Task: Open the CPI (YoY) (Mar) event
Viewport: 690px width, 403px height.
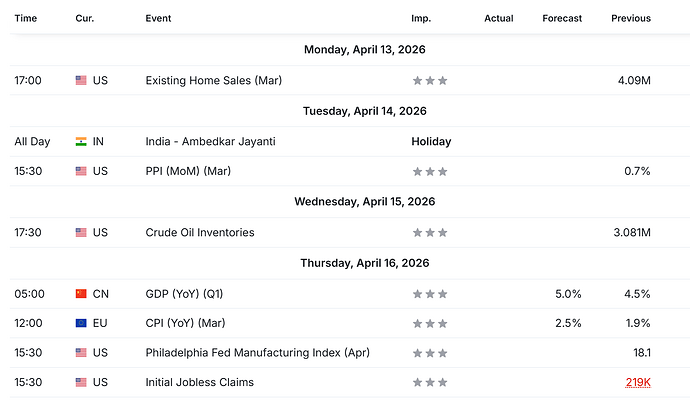Action: point(185,323)
